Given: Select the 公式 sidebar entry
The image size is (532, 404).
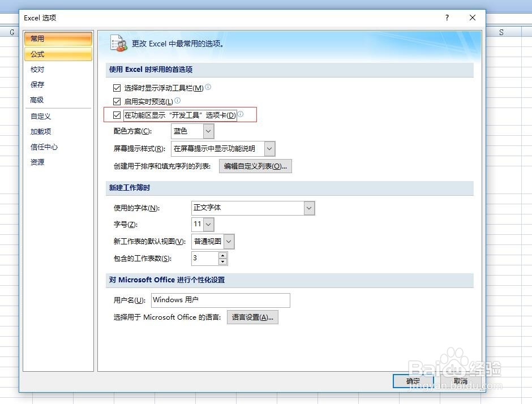Looking at the screenshot, I should tap(37, 54).
